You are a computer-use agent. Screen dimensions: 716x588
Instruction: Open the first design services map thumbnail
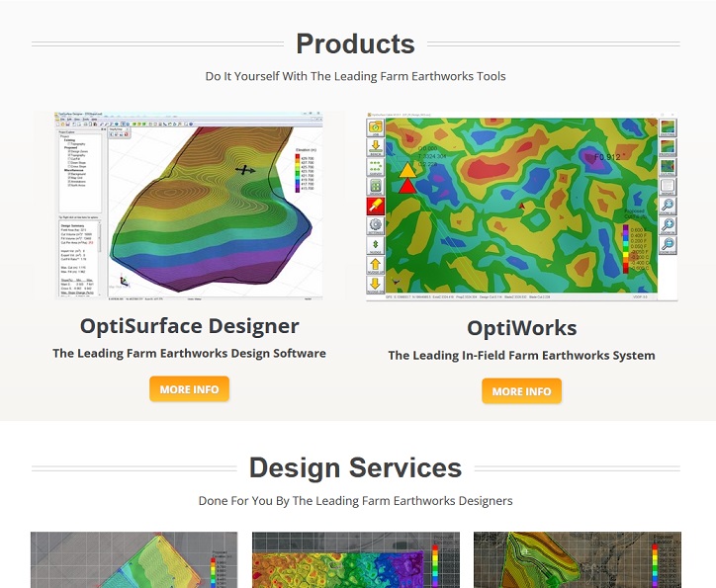134,559
